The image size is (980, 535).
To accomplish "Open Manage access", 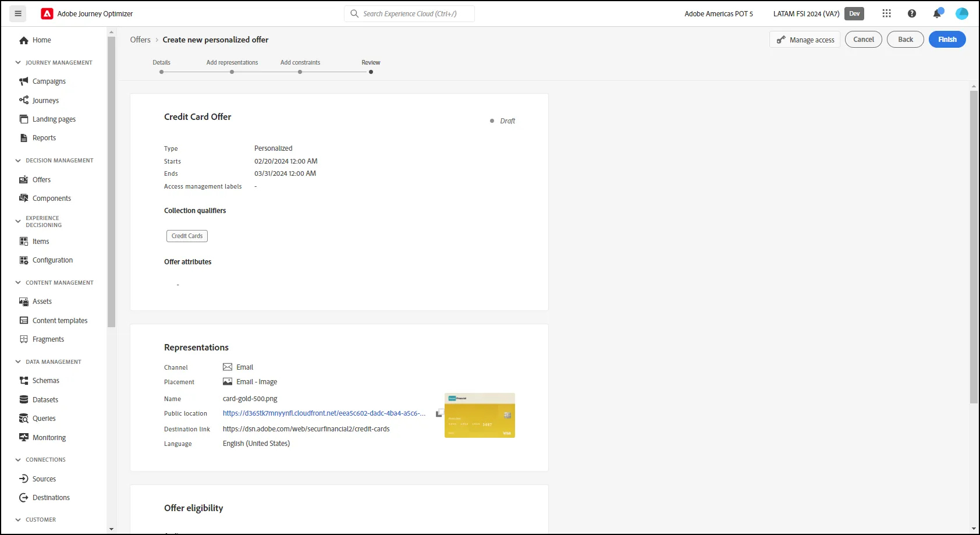I will [805, 40].
